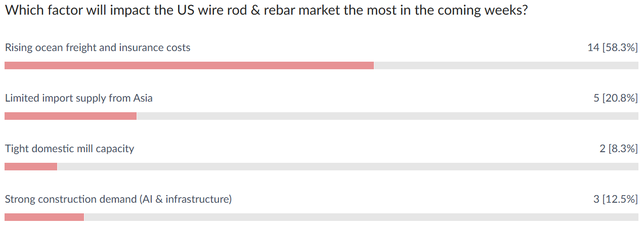Viewport: 644px width, 228px height.
Task: Click the poll question heading text
Action: pos(267,11)
